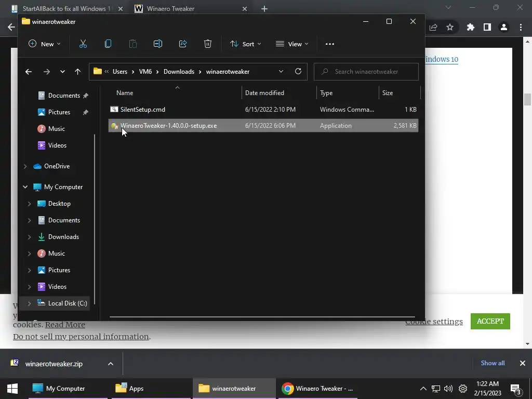This screenshot has width=532, height=399.
Task: Open Chrome extensions puzzle icon
Action: [x=470, y=27]
